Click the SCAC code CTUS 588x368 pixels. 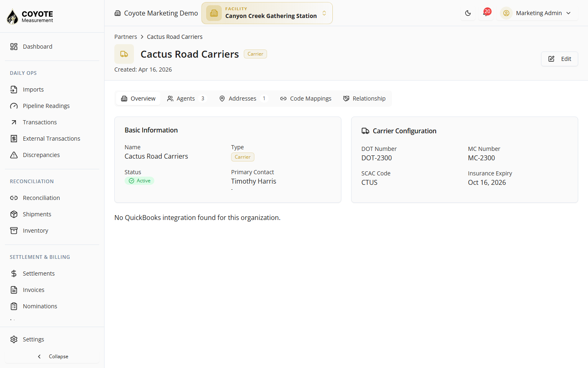pos(370,182)
